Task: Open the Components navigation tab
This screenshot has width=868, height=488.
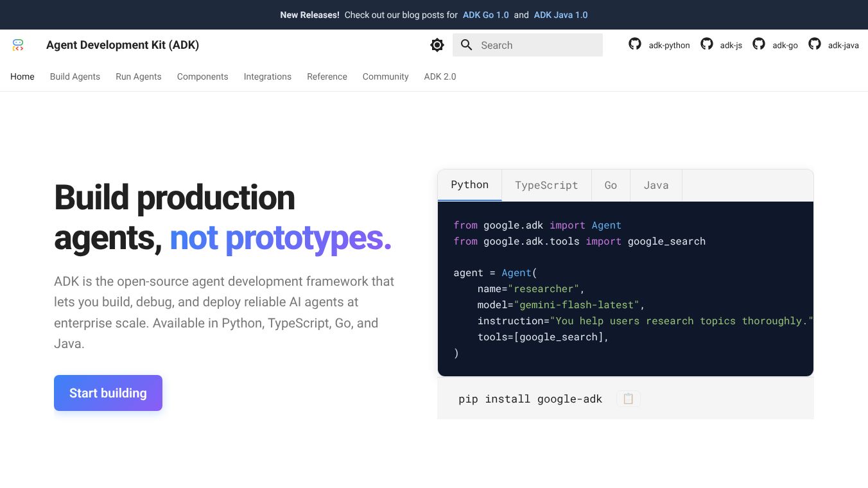Action: tap(203, 76)
